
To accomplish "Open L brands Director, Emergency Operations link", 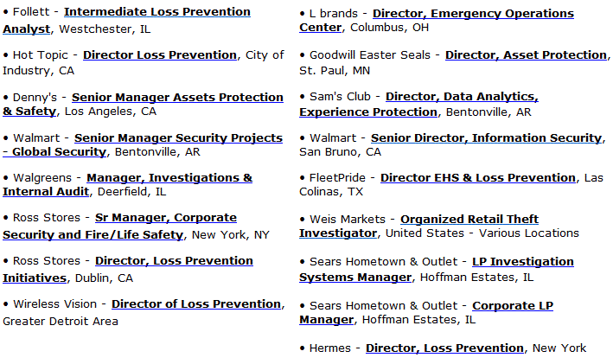I will coord(473,14).
